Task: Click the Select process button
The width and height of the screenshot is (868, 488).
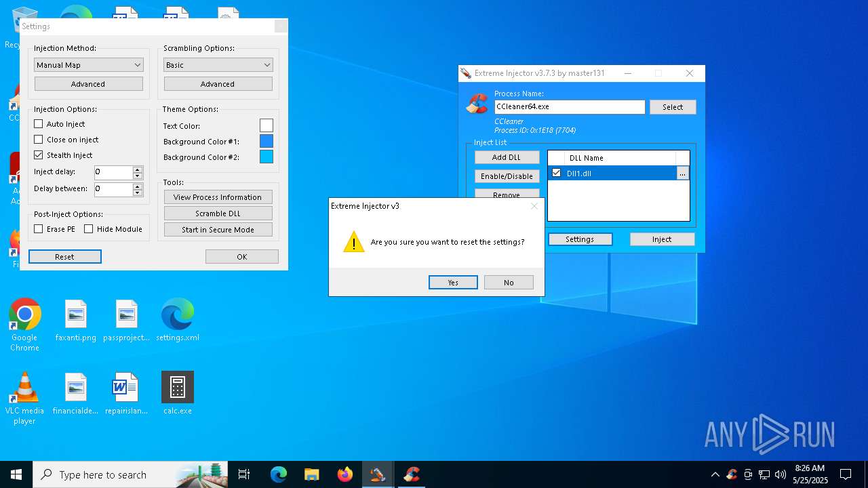Action: pos(673,107)
